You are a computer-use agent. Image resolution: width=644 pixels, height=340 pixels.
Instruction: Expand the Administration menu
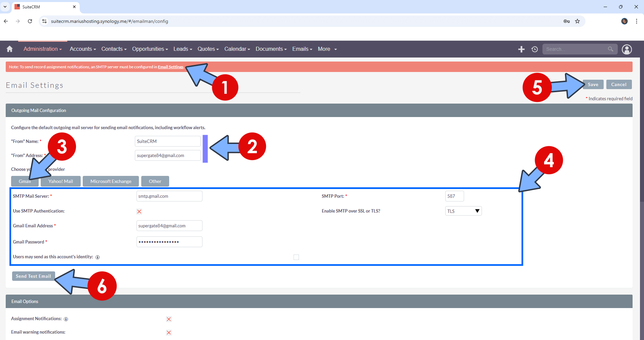click(x=43, y=49)
